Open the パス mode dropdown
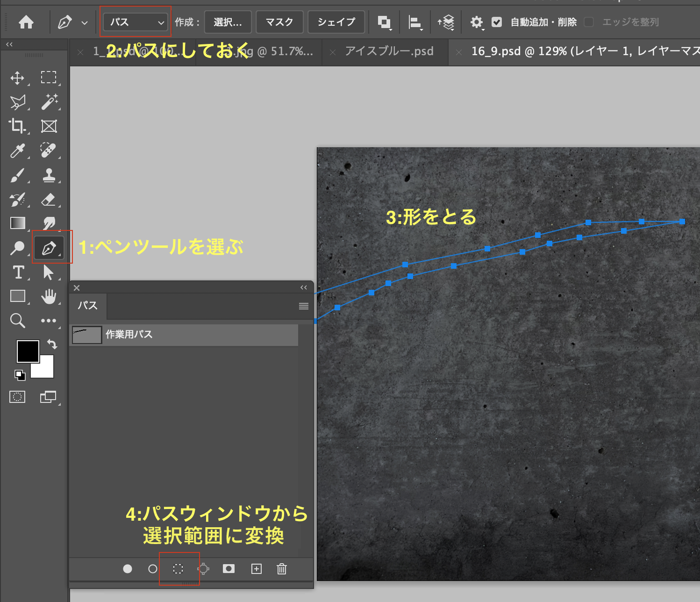700x602 pixels. tap(135, 22)
